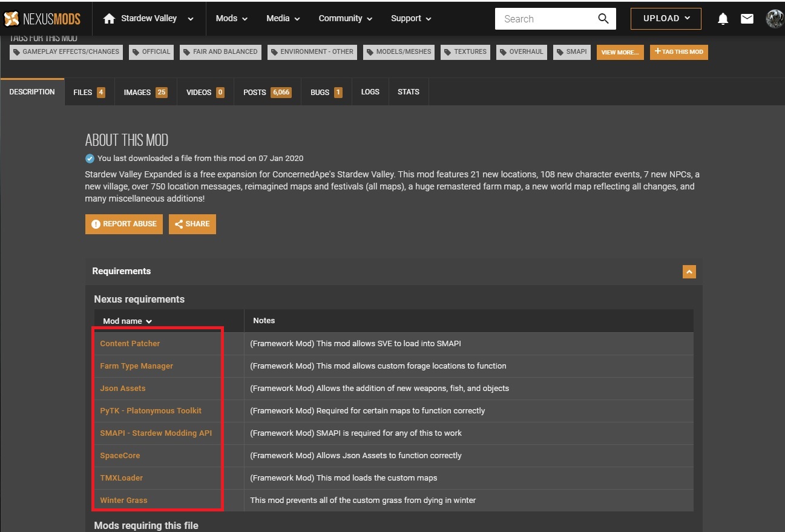The height and width of the screenshot is (532, 785).
Task: Switch to the Images tab
Action: 145,93
